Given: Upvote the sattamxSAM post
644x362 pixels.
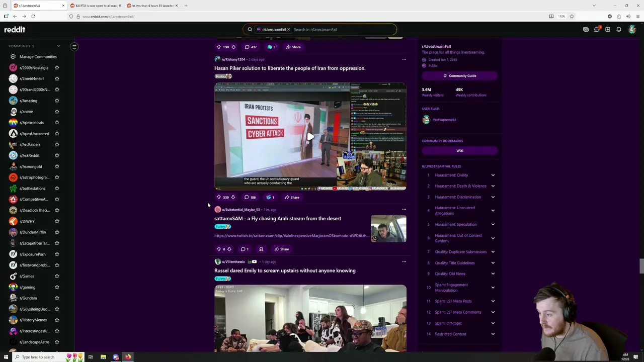Looking at the screenshot, I should [x=218, y=249].
